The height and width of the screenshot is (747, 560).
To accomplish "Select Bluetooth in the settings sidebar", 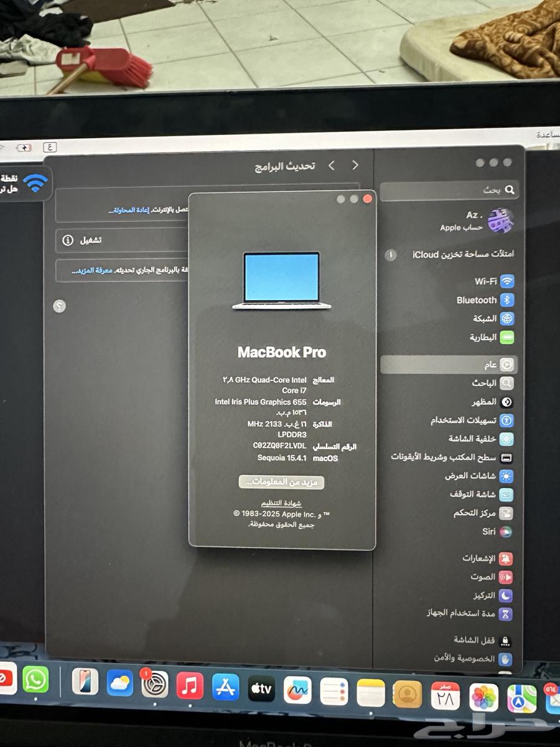I will [x=485, y=300].
